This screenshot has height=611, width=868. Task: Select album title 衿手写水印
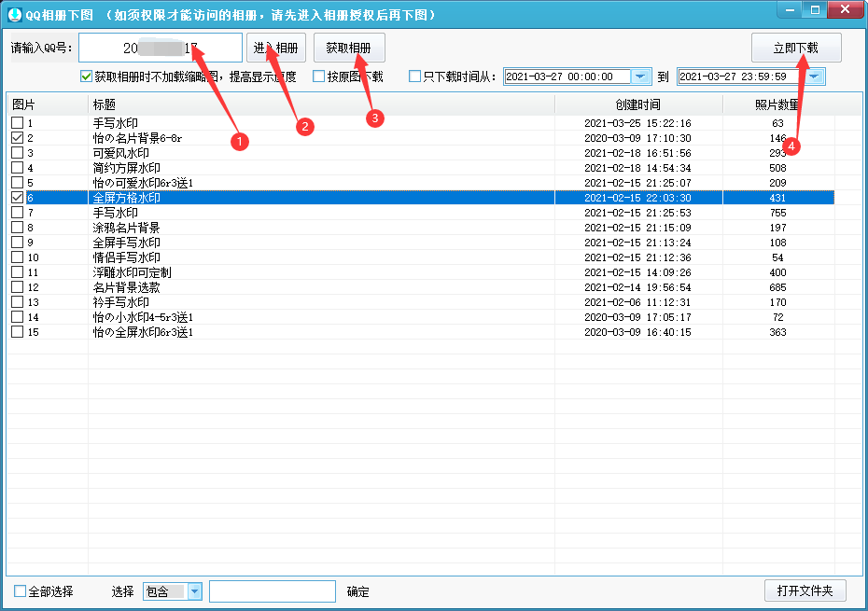coord(120,302)
